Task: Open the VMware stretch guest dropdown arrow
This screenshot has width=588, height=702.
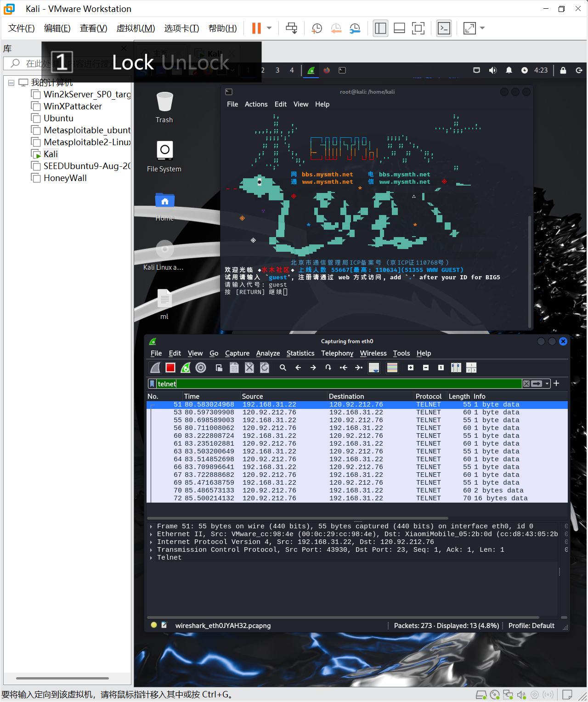Action: pyautogui.click(x=482, y=28)
